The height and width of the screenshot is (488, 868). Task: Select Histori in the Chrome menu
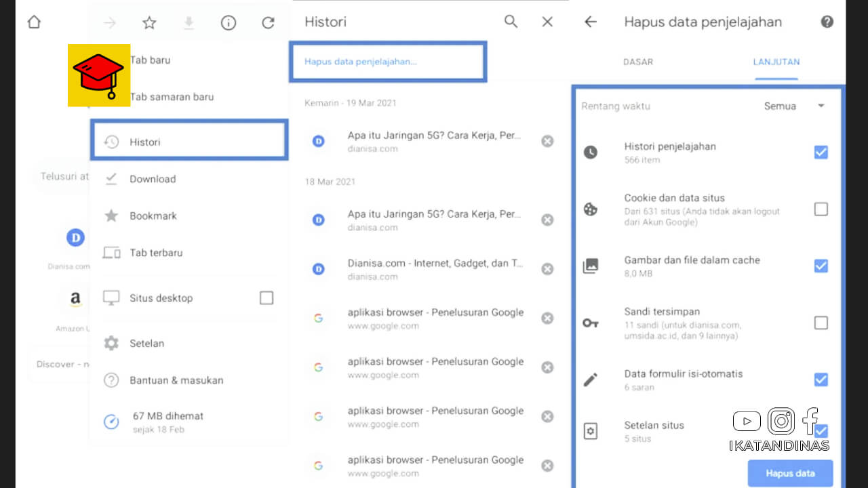[x=189, y=141]
